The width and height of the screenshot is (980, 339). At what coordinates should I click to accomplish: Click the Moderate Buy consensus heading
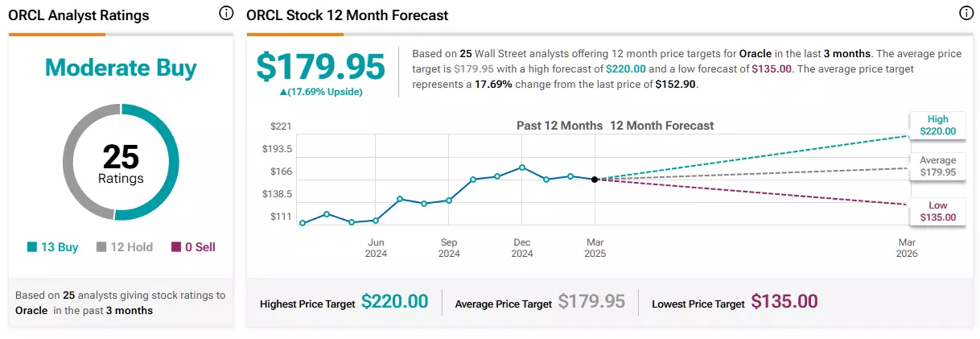click(x=121, y=68)
